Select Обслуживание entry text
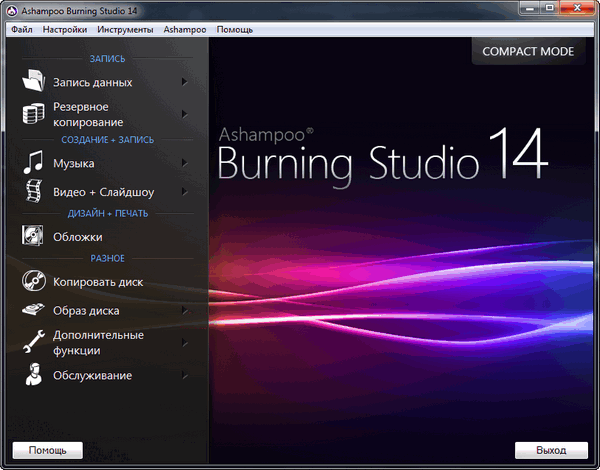 93,375
